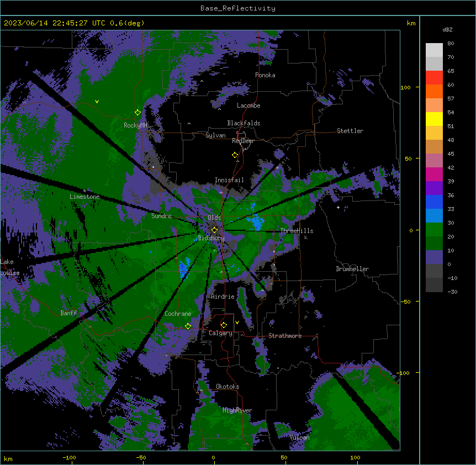This screenshot has height=465, width=476.
Task: Click the yellow 51–54 dBZ legend color
Action: [434, 119]
